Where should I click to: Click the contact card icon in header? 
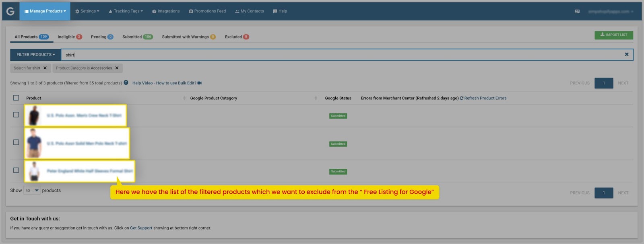tap(577, 11)
